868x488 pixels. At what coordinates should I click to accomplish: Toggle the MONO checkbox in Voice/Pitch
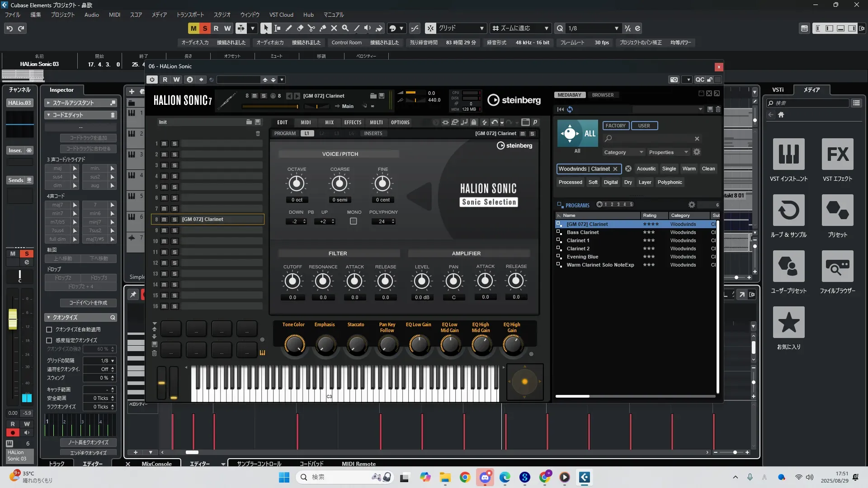pyautogui.click(x=354, y=221)
